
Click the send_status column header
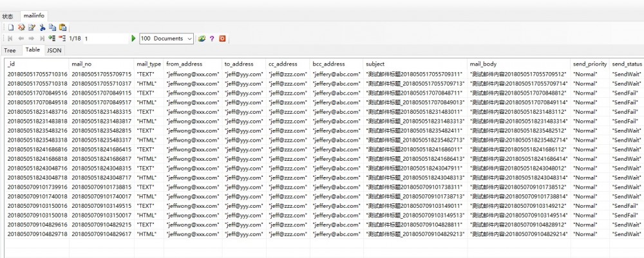pos(627,64)
